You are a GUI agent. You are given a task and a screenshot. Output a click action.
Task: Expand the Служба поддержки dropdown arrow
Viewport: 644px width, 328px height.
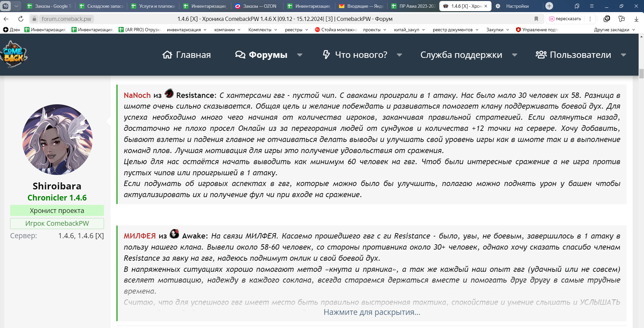pyautogui.click(x=514, y=55)
